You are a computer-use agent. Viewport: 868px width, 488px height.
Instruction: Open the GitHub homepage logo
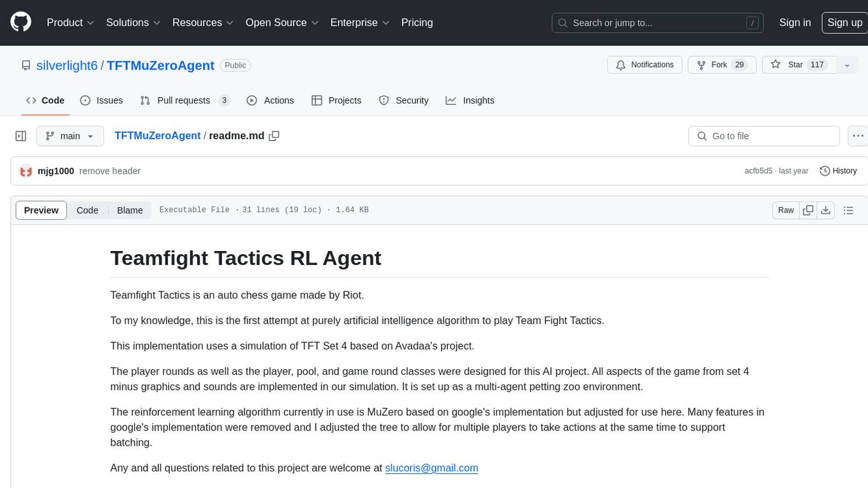coord(20,22)
